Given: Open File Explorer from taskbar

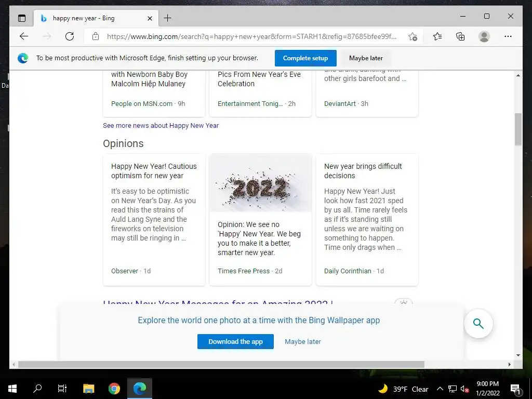Looking at the screenshot, I should point(88,389).
